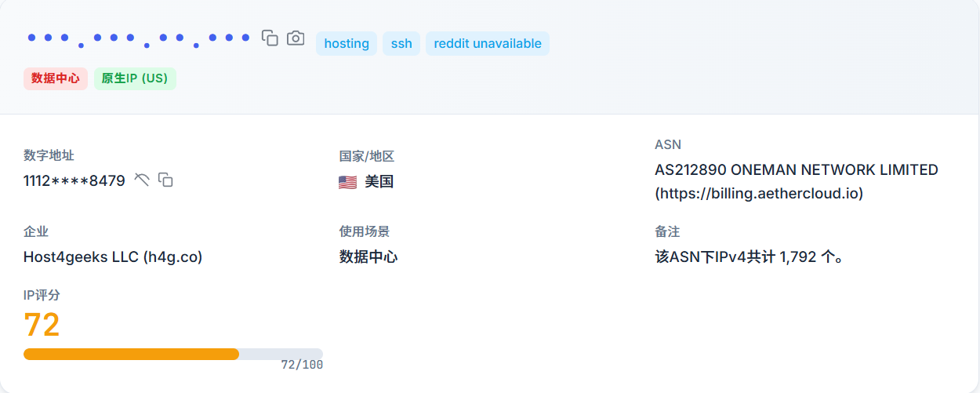The width and height of the screenshot is (980, 393).
Task: Click the dotted masked IP address
Action: tap(138, 38)
